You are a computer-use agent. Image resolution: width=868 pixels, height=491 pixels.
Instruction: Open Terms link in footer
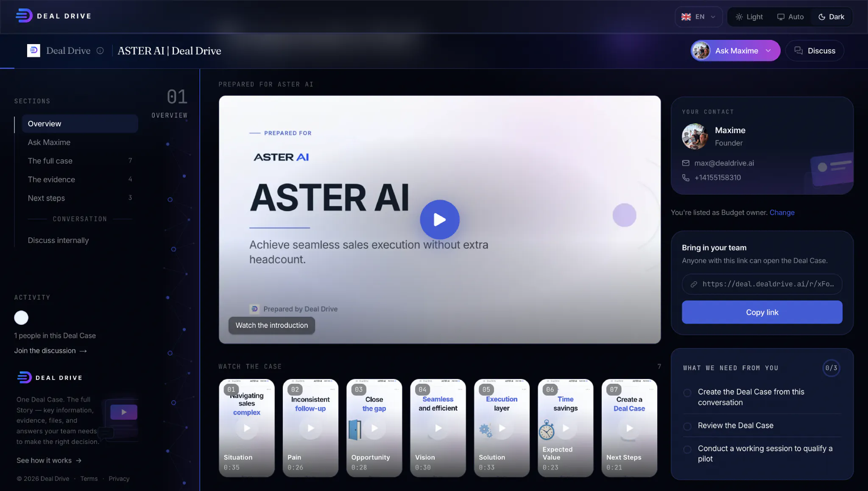(x=89, y=479)
